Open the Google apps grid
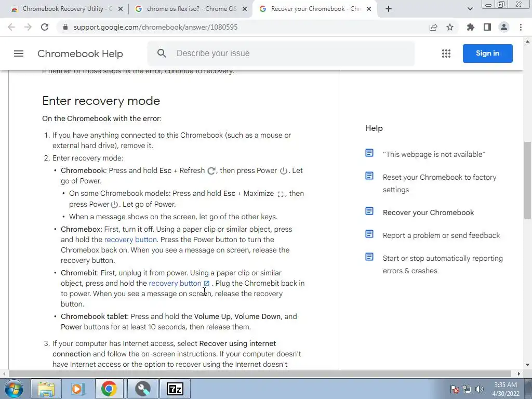 coord(446,54)
